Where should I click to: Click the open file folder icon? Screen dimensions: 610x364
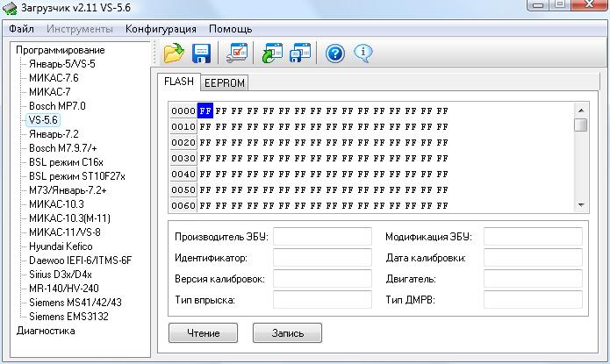174,54
